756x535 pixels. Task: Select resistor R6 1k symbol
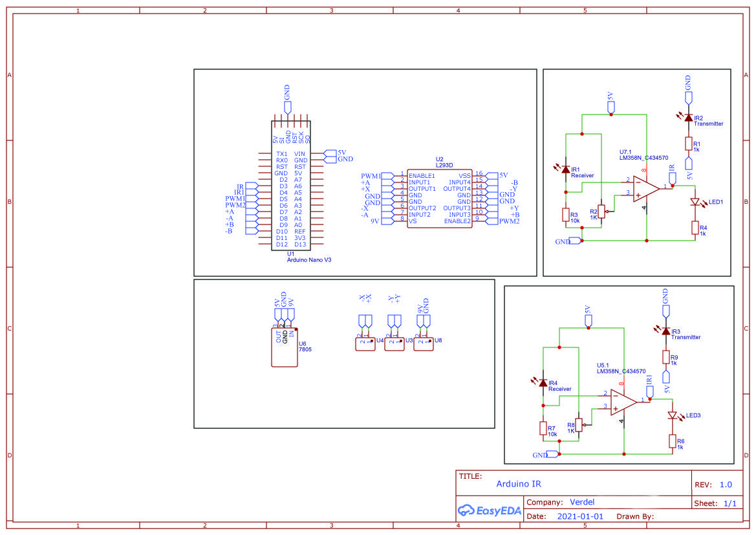(x=673, y=441)
